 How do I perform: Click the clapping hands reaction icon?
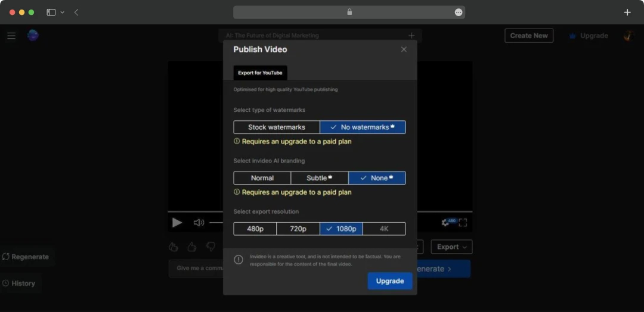(174, 247)
